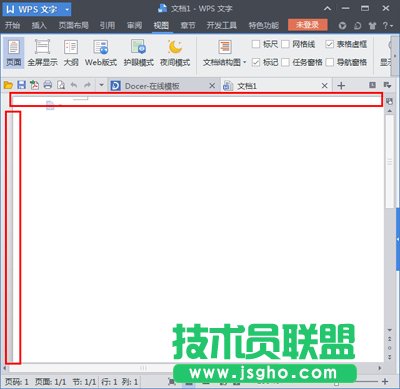
Task: Toggle the 网格线 gridlines checkbox
Action: click(285, 44)
